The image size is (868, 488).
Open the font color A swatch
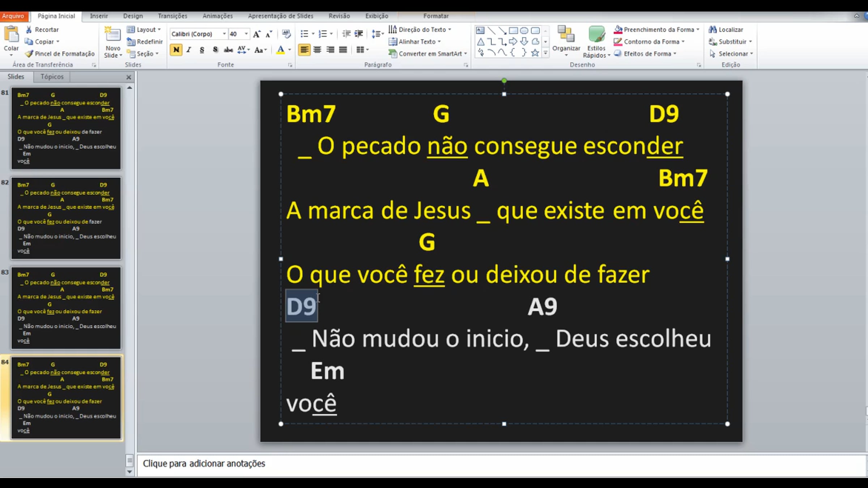tap(280, 50)
